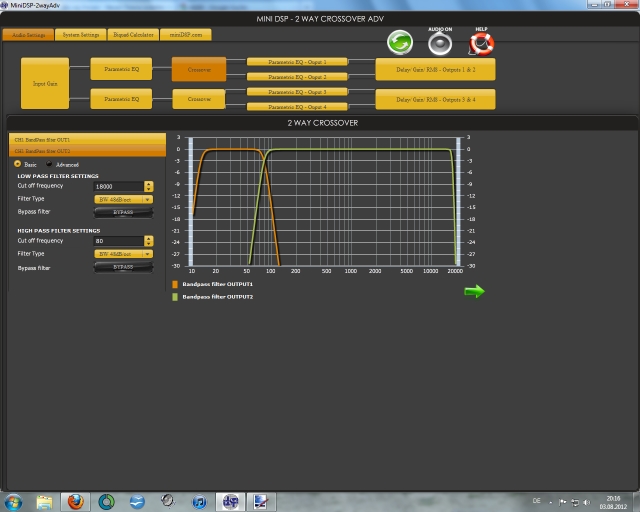This screenshot has width=640, height=512.
Task: Decrease low pass cut off frequency with down arrow
Action: pyautogui.click(x=149, y=189)
